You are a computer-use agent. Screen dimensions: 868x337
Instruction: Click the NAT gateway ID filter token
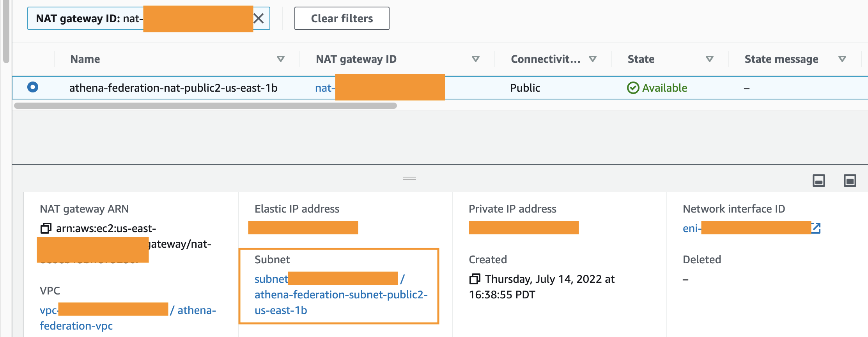(149, 18)
